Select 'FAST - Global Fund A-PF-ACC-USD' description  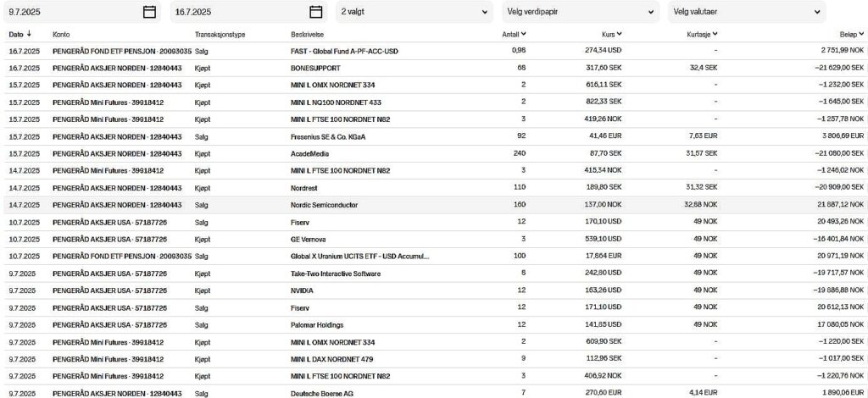click(x=344, y=52)
